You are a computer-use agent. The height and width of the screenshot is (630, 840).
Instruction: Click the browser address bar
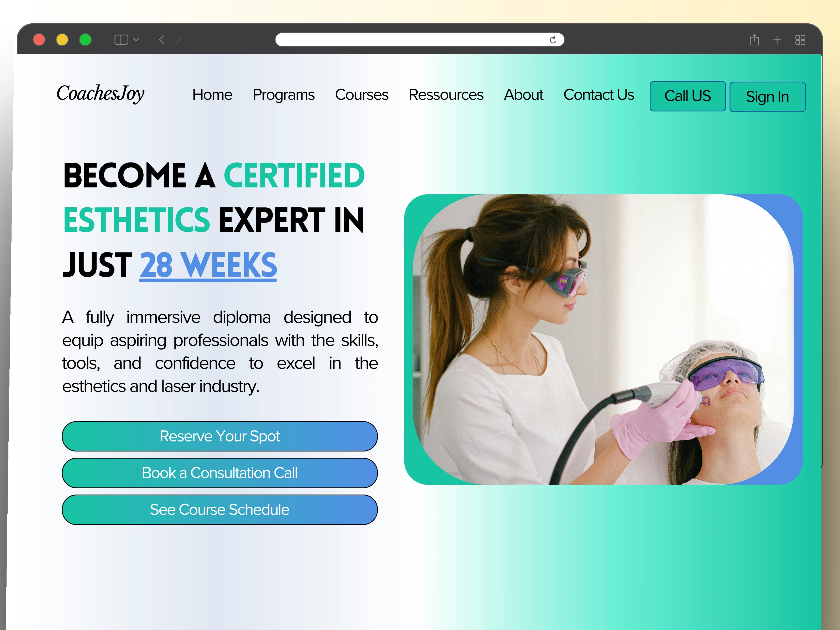tap(420, 39)
